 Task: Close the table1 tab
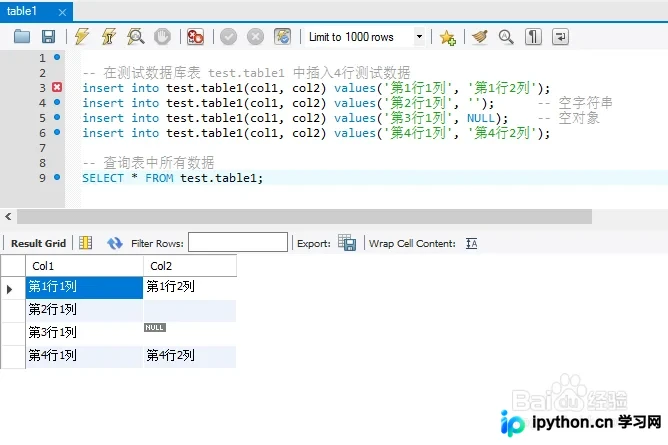click(62, 12)
